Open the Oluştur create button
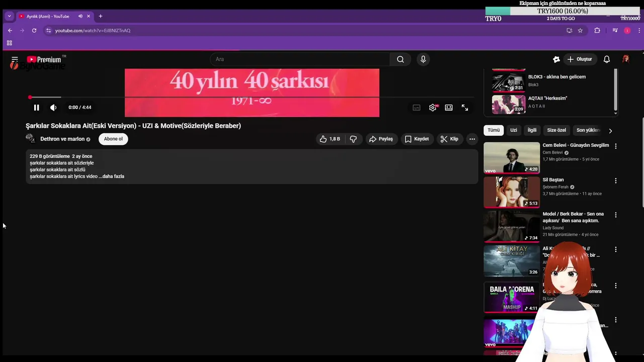644x362 pixels. 580,59
